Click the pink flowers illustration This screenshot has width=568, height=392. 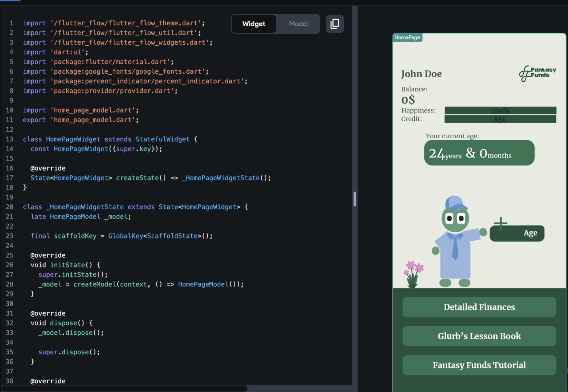tap(413, 274)
